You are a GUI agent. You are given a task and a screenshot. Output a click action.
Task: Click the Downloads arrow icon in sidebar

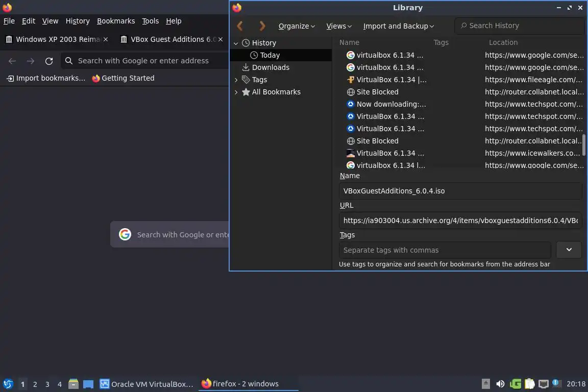tap(246, 67)
